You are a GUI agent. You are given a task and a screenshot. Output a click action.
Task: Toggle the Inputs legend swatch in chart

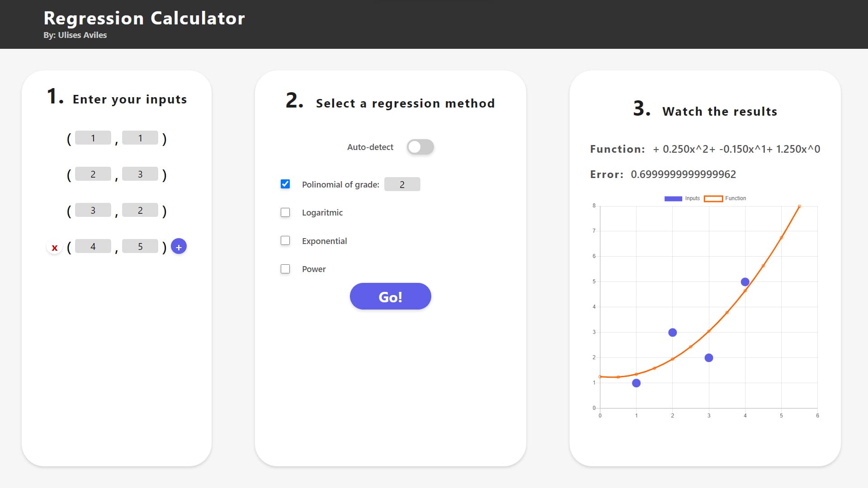(673, 198)
